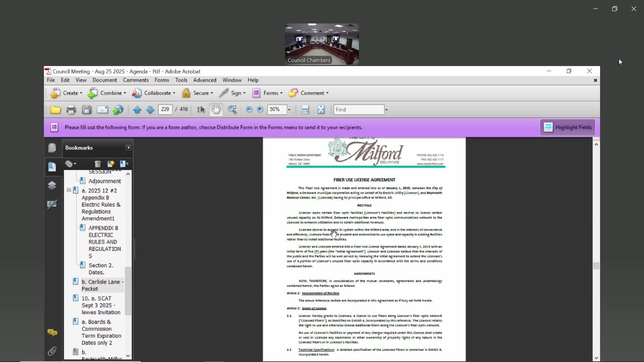
Task: Expand the Find options dropdown arrow
Action: pos(386,110)
